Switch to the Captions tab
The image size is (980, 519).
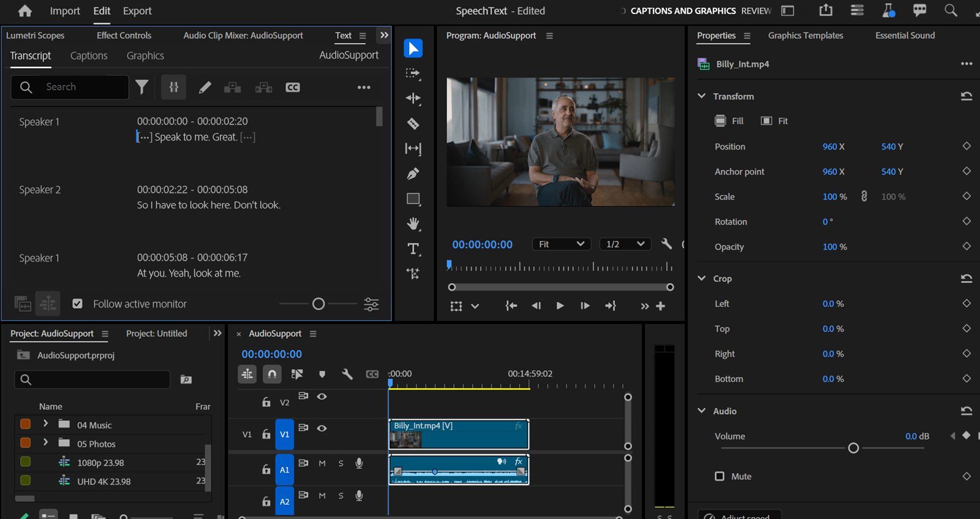coord(89,56)
